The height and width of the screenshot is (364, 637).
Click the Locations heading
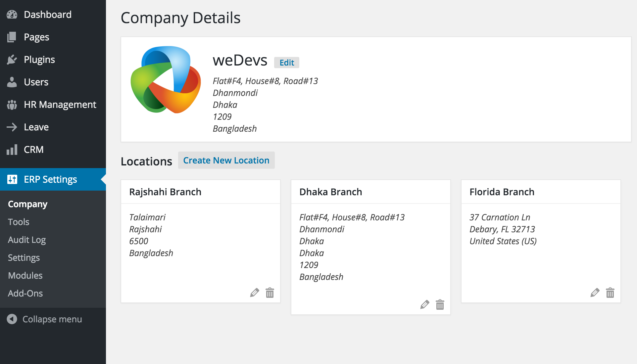coord(146,161)
